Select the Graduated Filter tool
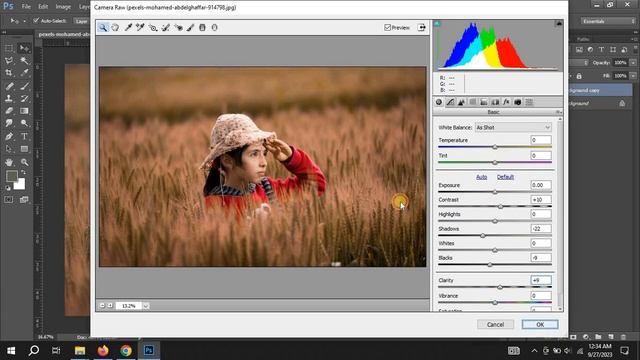 point(202,27)
